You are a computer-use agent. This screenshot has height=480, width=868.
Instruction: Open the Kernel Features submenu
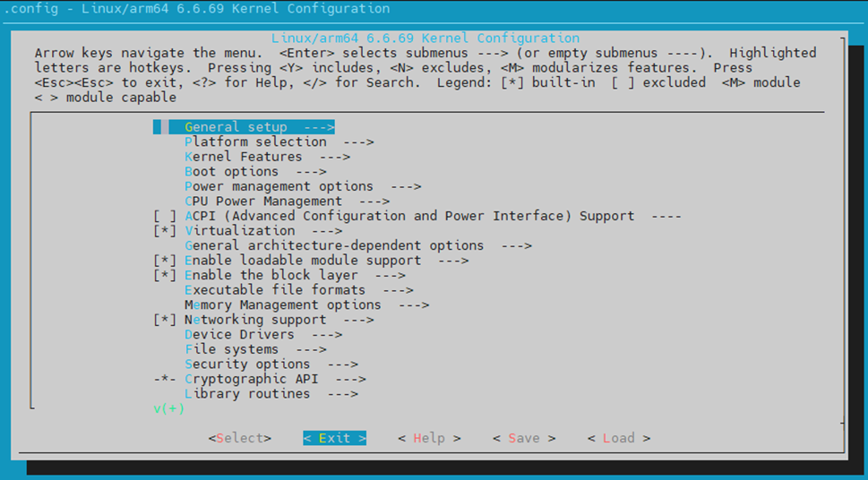267,157
